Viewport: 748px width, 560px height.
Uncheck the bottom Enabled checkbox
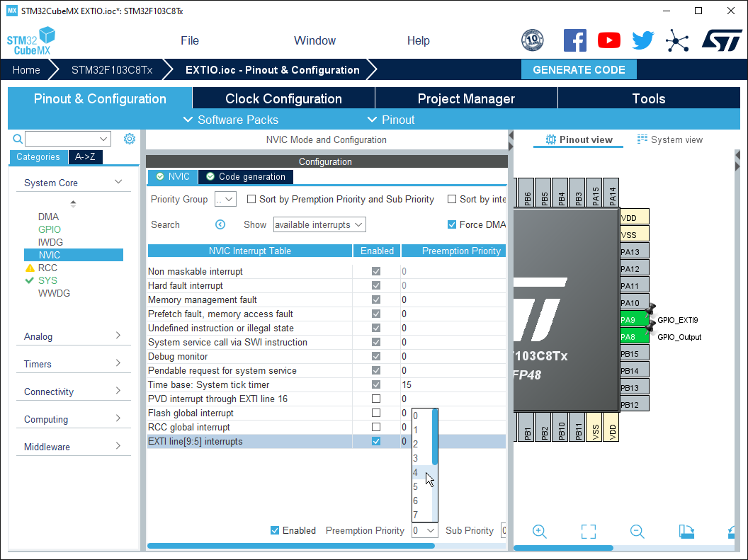click(275, 530)
